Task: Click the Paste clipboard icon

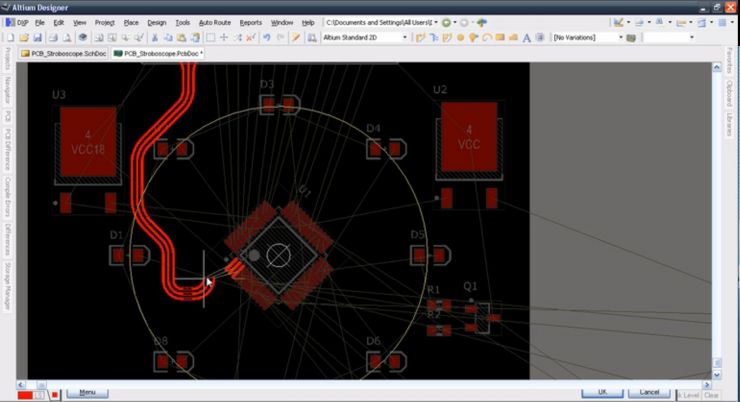Action: pos(181,37)
